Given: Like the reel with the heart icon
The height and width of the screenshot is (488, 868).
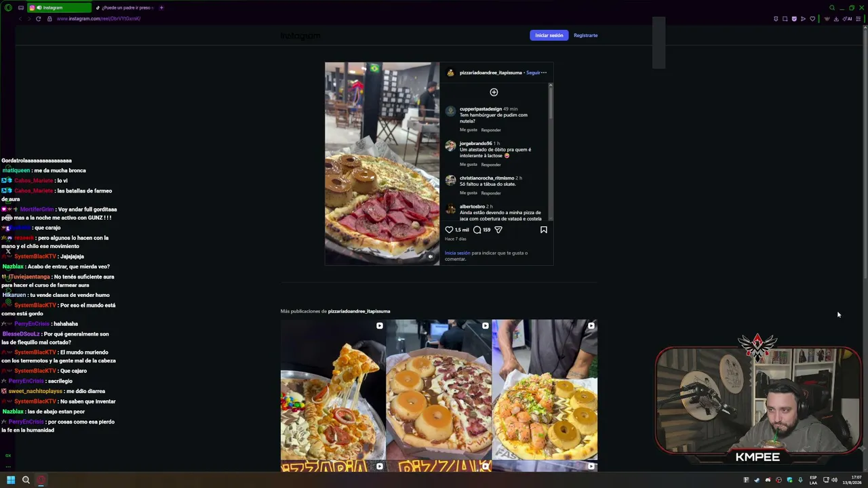Looking at the screenshot, I should point(449,230).
